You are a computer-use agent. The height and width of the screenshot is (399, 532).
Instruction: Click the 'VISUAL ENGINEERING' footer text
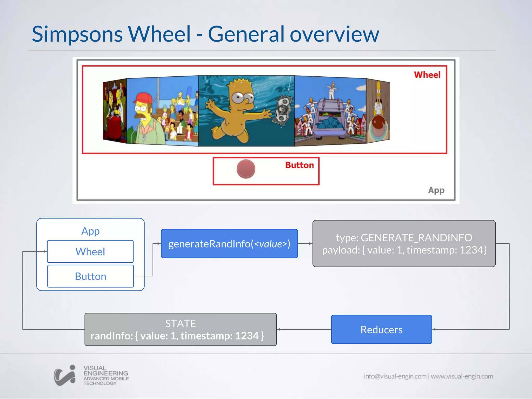(x=106, y=371)
